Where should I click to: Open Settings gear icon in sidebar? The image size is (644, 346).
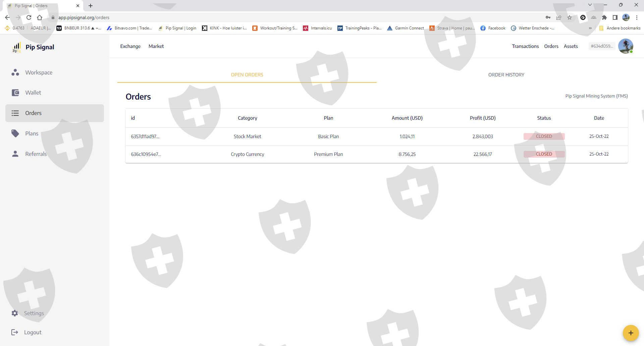[15, 313]
